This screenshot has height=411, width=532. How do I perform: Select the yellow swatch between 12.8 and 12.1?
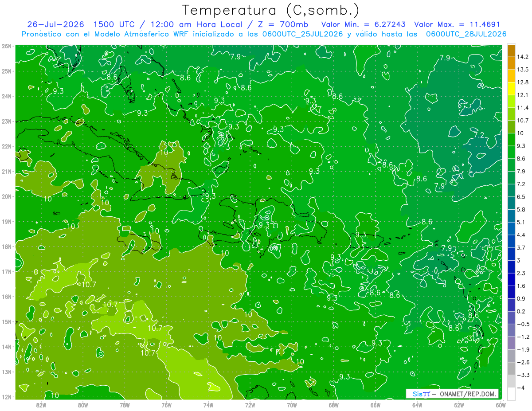(x=511, y=89)
